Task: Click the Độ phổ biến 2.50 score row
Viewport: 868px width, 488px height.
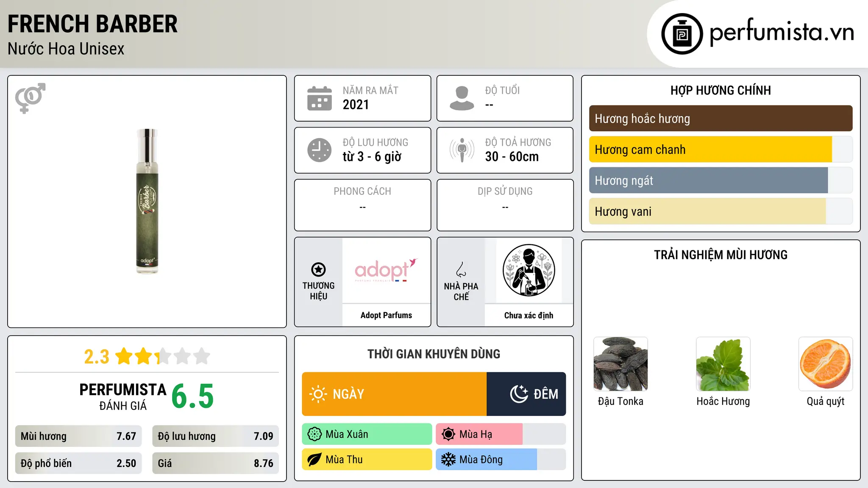Action: pyautogui.click(x=78, y=463)
